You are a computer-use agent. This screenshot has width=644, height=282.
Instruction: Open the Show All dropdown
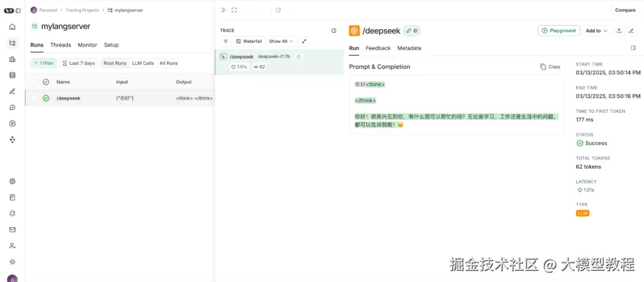[281, 42]
